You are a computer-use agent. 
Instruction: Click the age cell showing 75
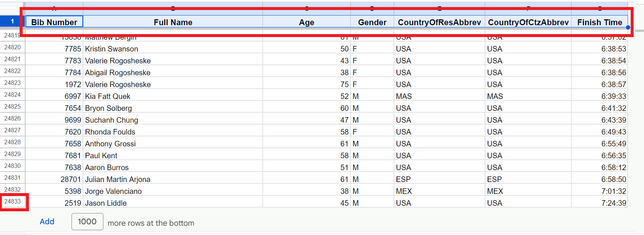pos(306,85)
